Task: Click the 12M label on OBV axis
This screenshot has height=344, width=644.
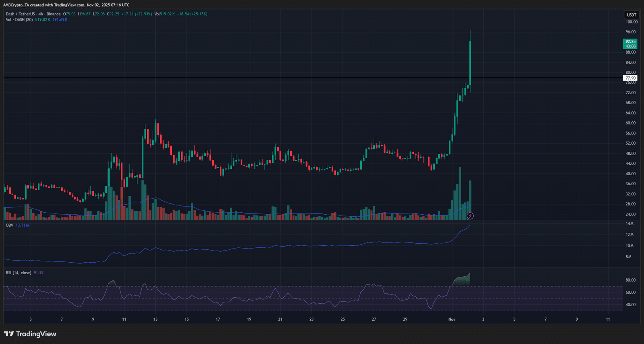Action: [630, 235]
